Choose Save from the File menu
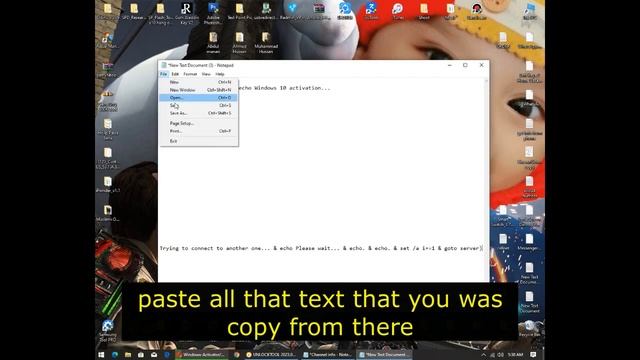 (x=198, y=105)
